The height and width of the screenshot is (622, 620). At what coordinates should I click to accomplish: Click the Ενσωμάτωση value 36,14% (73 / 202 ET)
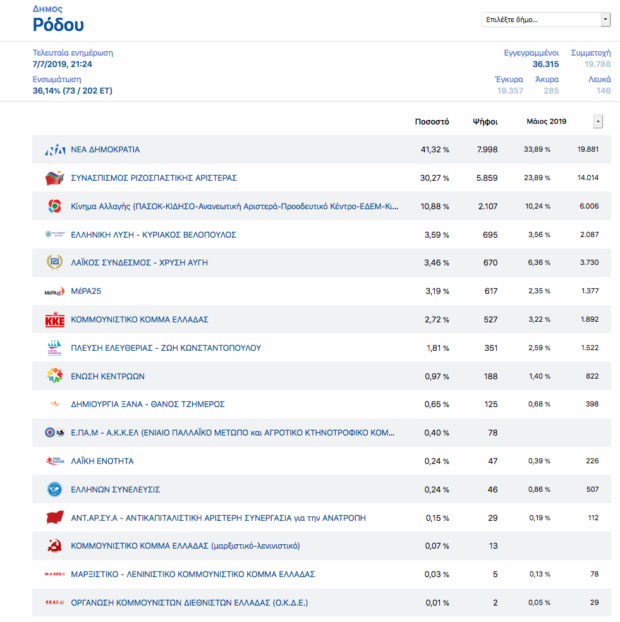(x=72, y=91)
